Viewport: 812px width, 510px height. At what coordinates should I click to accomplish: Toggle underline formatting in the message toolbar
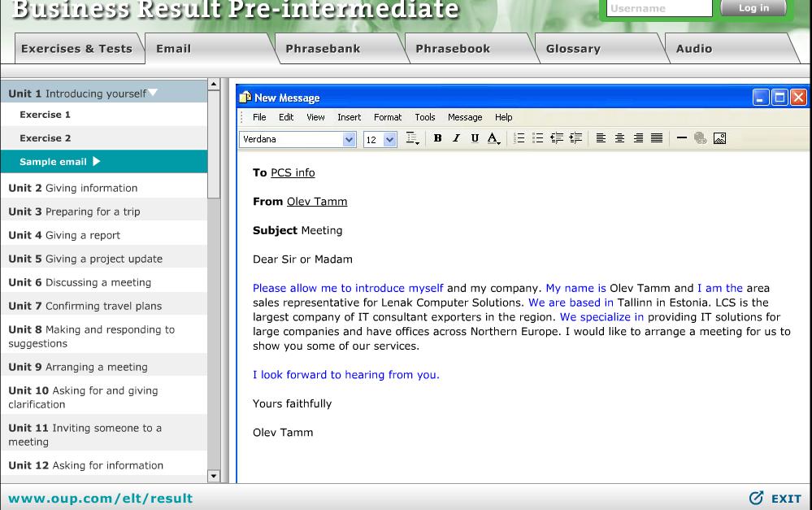coord(475,138)
